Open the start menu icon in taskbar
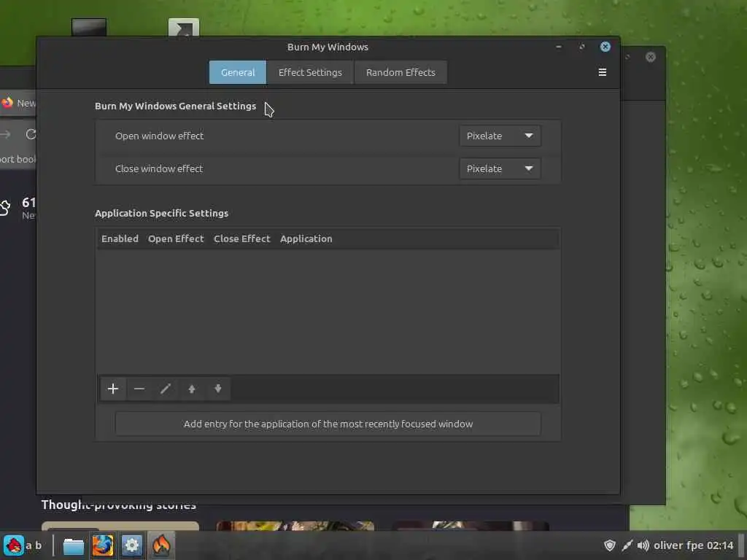747x560 pixels. click(x=13, y=545)
